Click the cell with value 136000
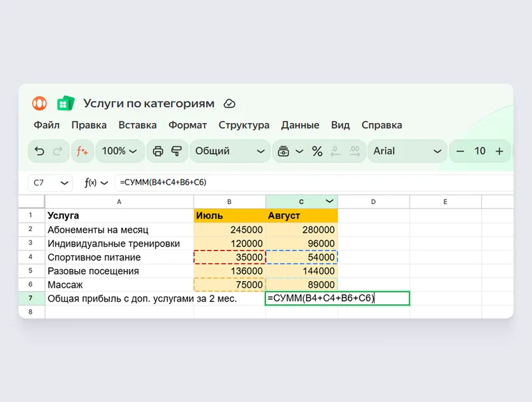 (x=229, y=271)
